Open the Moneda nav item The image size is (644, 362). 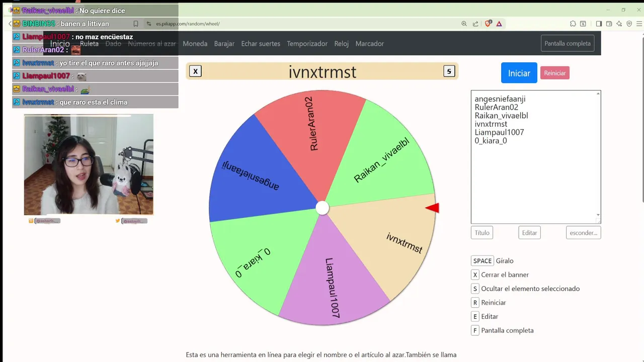195,44
